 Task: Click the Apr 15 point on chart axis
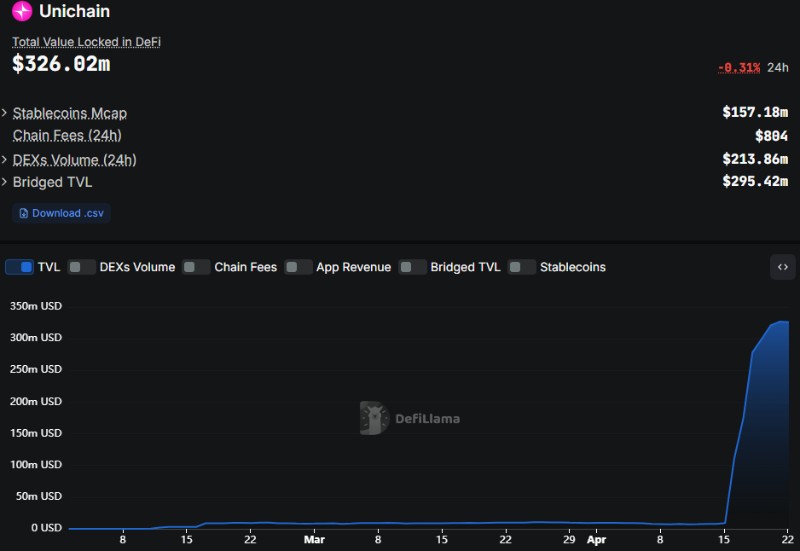coord(722,539)
